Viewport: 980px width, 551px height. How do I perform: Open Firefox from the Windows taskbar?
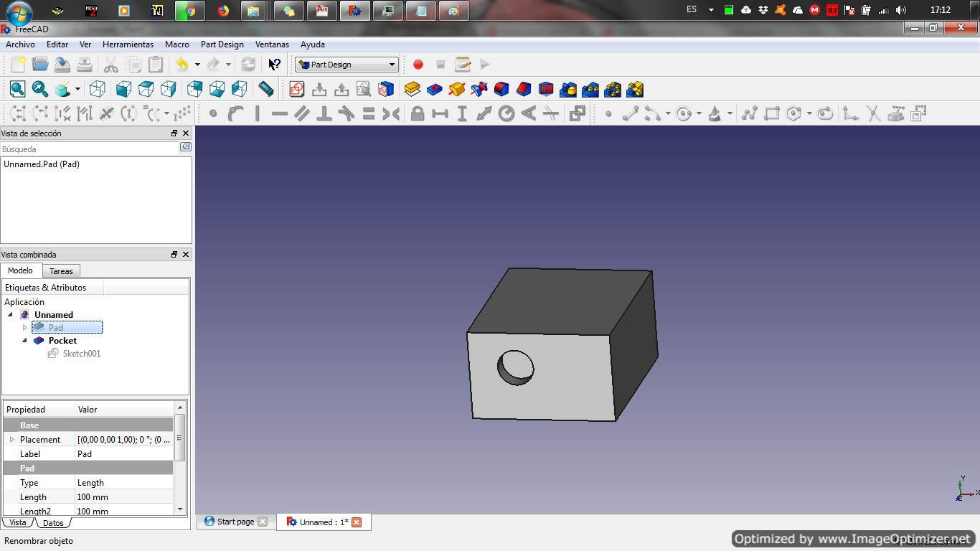click(223, 11)
